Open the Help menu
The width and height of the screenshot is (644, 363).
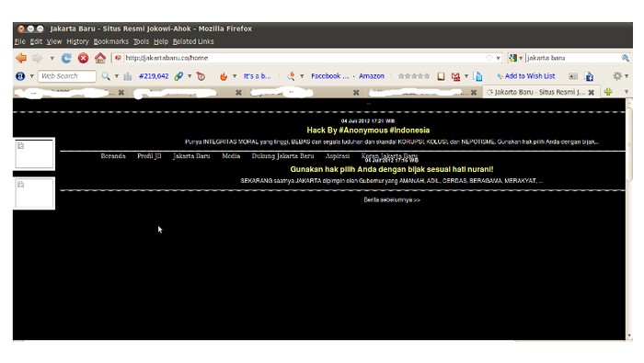[x=161, y=41]
